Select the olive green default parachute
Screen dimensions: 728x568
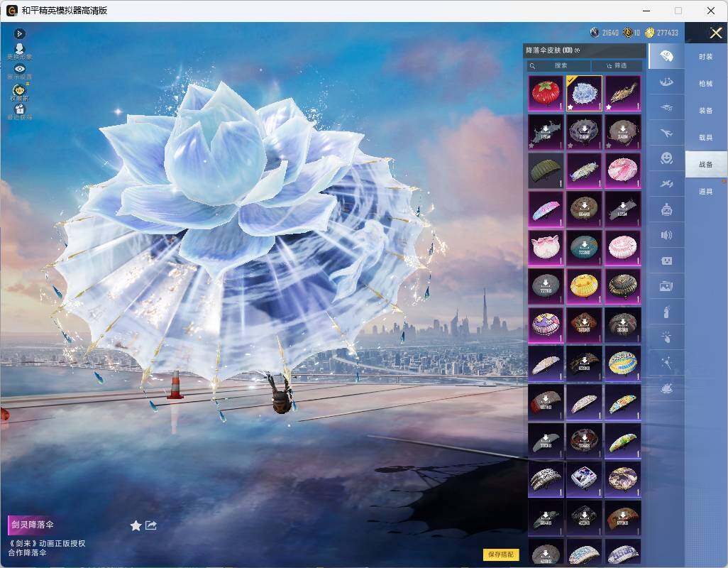coord(546,170)
